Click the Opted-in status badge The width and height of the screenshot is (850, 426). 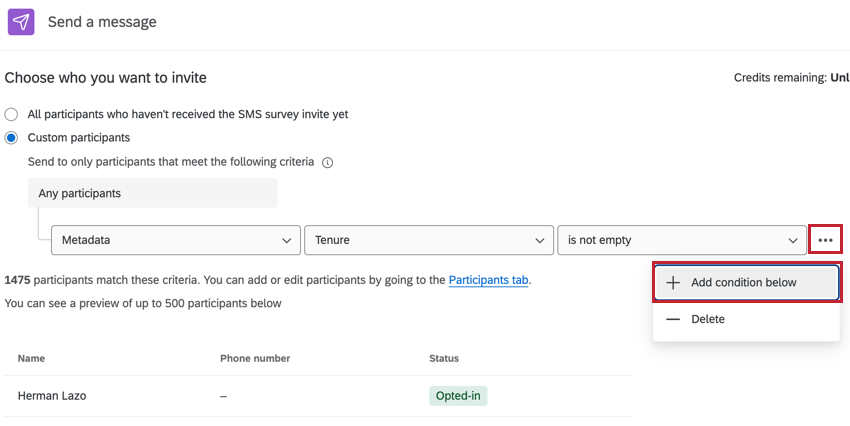point(458,396)
